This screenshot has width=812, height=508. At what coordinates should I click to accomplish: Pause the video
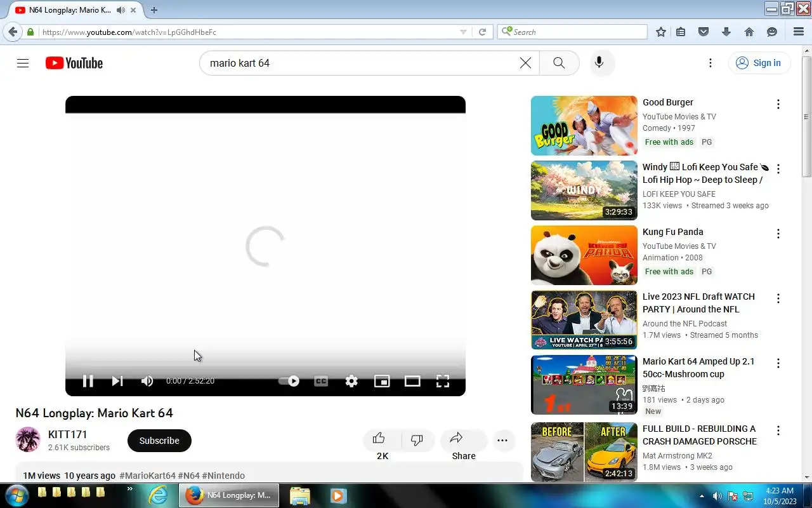(x=88, y=381)
